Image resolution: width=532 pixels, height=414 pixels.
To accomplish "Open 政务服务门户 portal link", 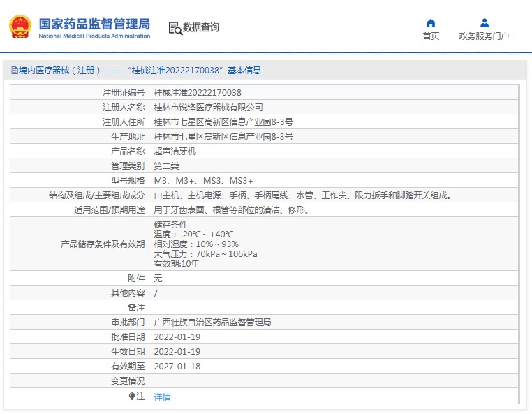I will 484,36.
